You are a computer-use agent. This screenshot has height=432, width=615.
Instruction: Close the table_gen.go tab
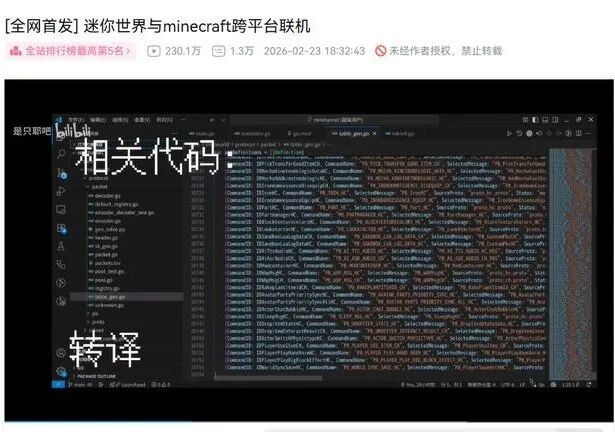tap(374, 133)
